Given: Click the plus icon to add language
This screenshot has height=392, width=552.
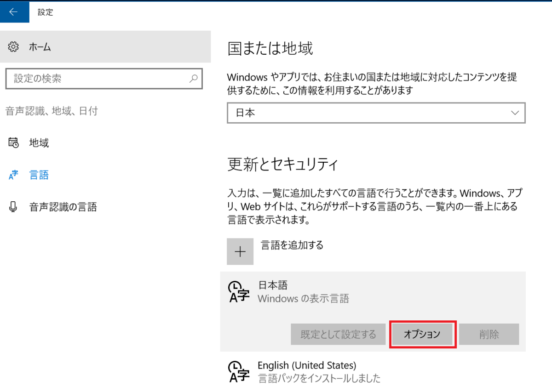Looking at the screenshot, I should click(240, 251).
